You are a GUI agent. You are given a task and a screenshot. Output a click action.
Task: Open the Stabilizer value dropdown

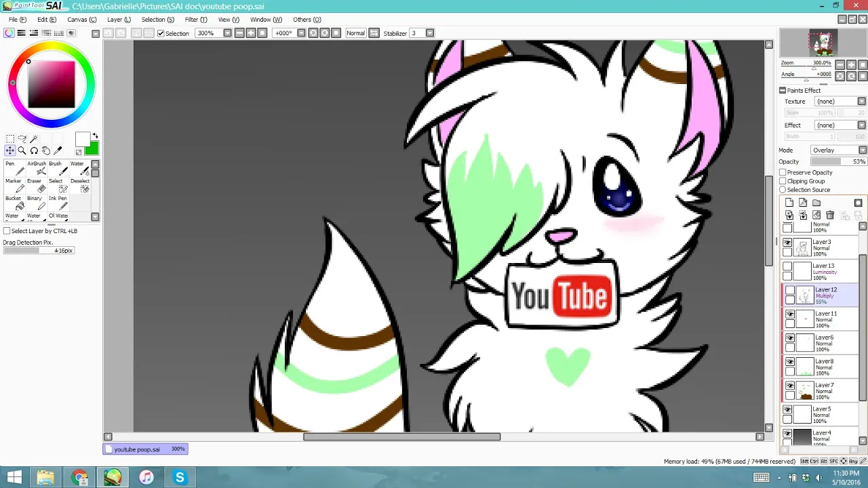click(431, 33)
